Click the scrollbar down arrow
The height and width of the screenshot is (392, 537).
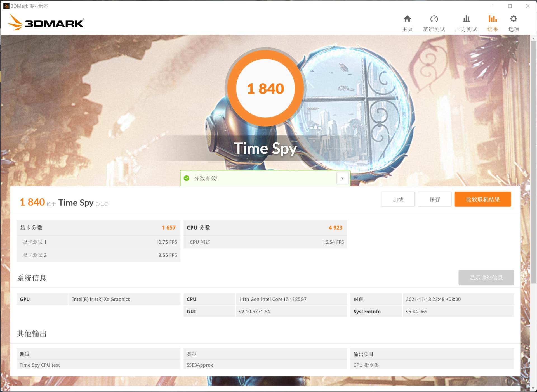click(533, 389)
